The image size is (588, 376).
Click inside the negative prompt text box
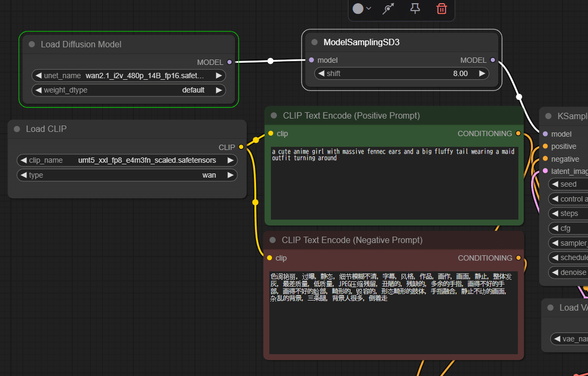click(x=394, y=313)
